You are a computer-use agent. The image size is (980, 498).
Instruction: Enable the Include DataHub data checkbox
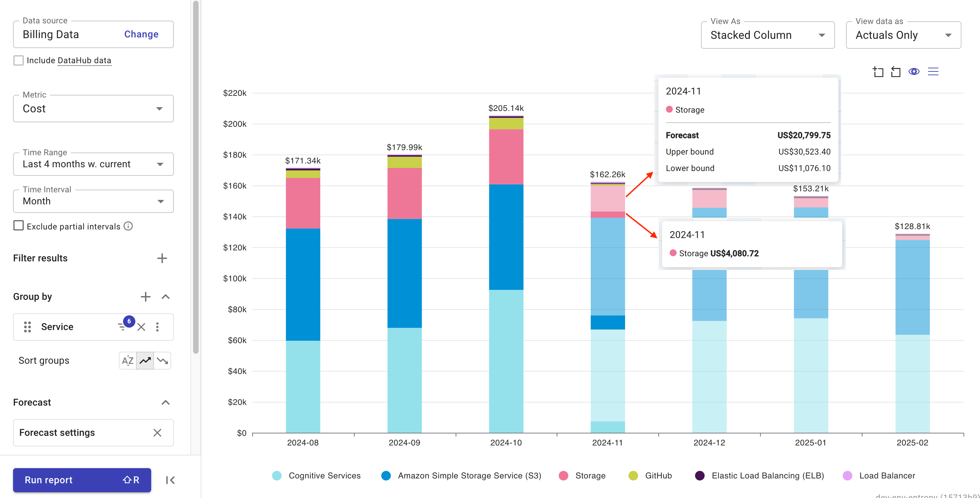click(x=18, y=60)
